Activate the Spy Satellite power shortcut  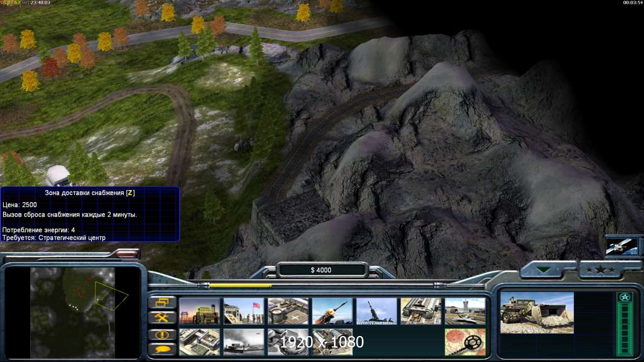tap(622, 247)
